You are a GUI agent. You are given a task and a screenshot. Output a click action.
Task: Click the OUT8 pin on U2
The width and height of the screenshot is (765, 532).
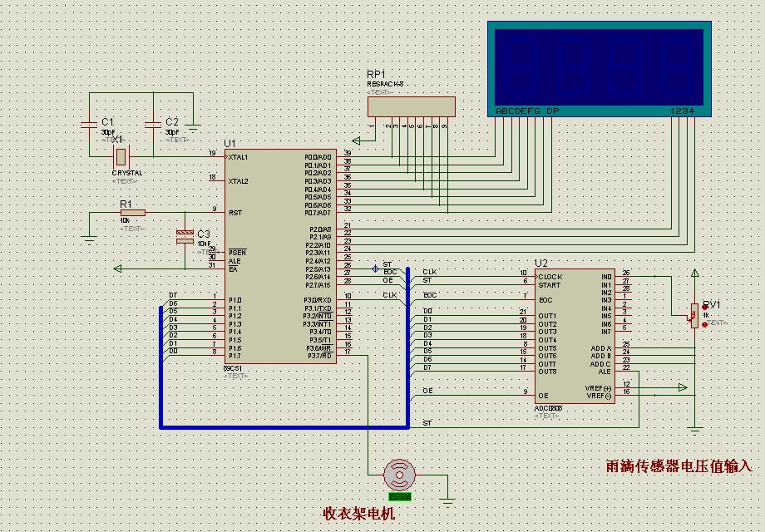(x=547, y=372)
